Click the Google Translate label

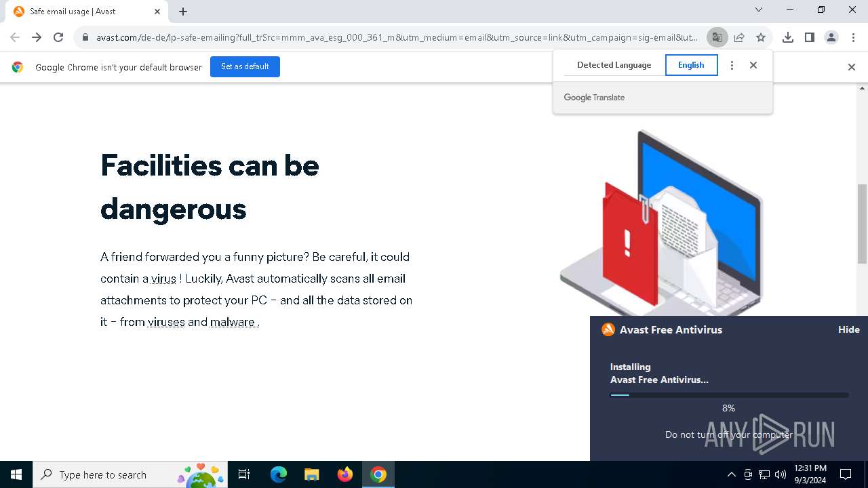coord(594,98)
